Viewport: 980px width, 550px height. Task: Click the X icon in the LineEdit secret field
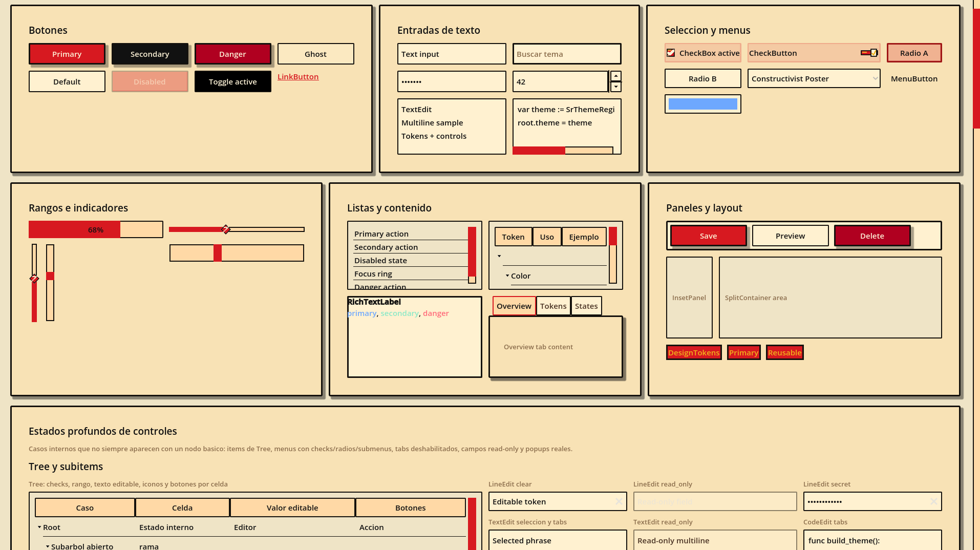click(x=933, y=501)
